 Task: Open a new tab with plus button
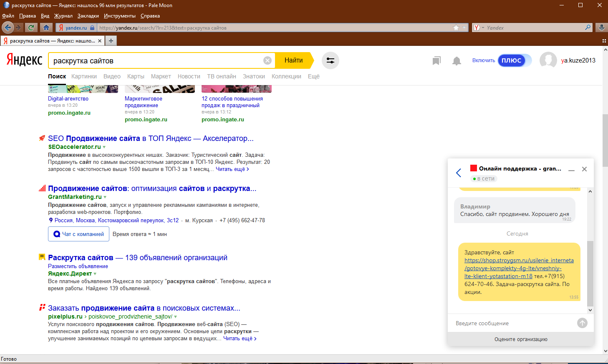tap(111, 40)
